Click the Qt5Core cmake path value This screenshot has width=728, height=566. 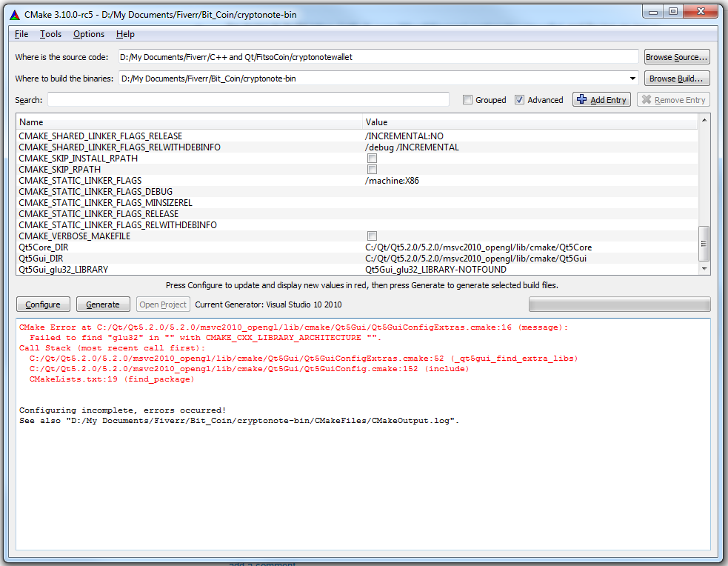(478, 247)
